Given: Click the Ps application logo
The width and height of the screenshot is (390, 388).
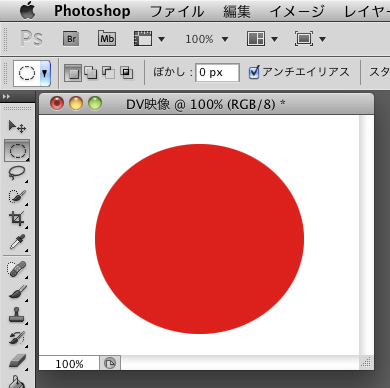Looking at the screenshot, I should pos(31,38).
